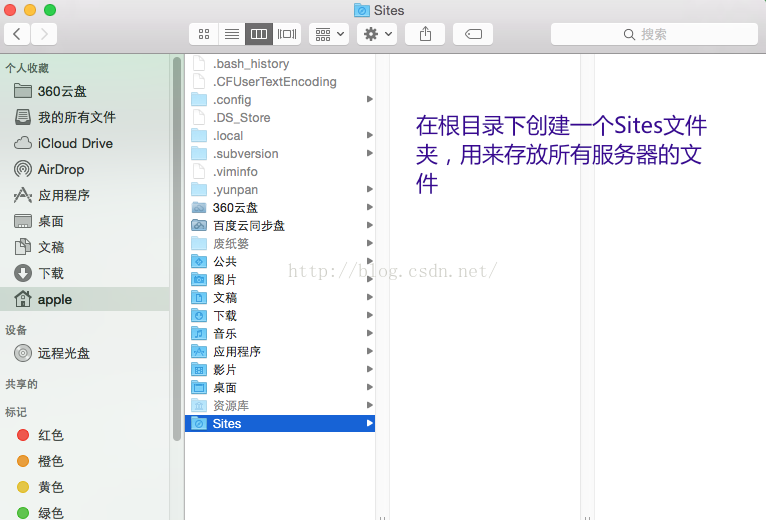
Task: Click the share button in toolbar
Action: pos(425,34)
